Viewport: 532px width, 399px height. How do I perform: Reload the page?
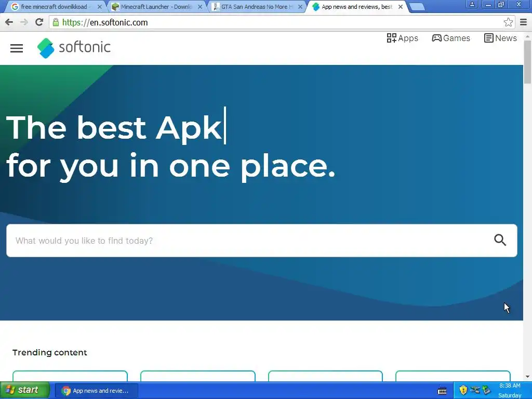tap(39, 22)
